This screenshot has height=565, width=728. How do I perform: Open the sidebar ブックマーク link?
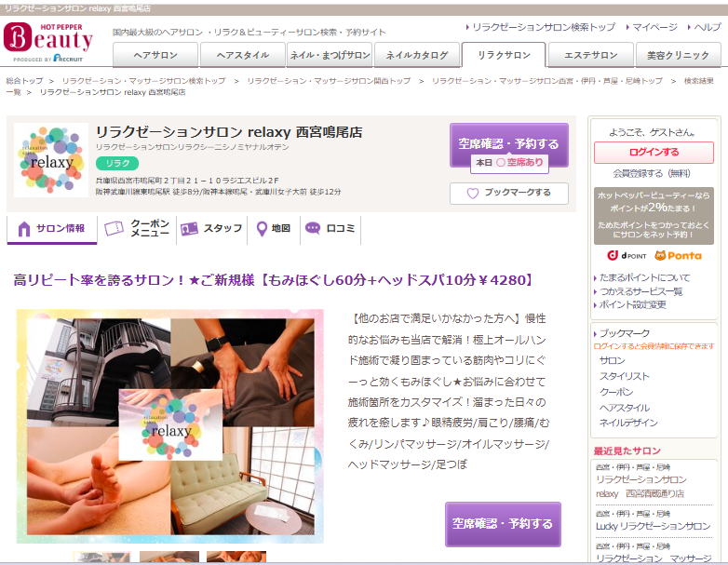coord(625,333)
